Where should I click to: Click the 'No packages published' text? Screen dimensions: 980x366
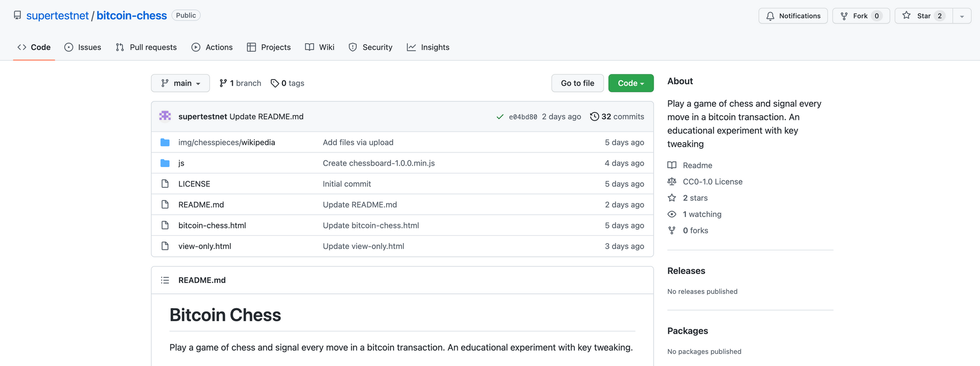point(704,351)
